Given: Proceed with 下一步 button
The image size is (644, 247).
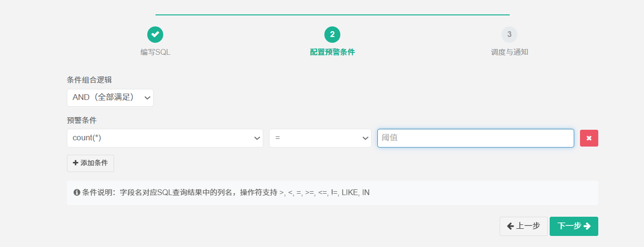Looking at the screenshot, I should (574, 226).
